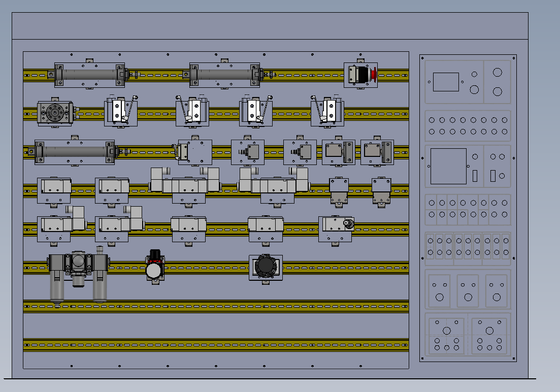Click the leftmost lever valve on second rail

[x=121, y=111]
